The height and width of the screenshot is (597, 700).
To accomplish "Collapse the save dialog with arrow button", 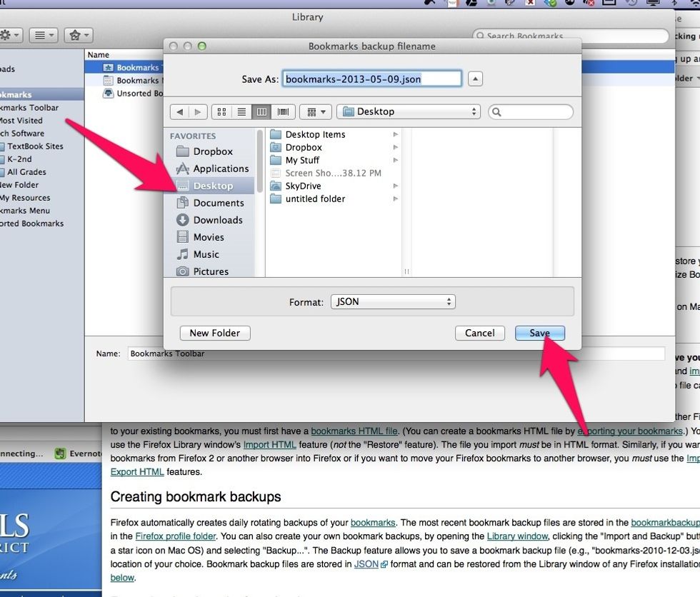I will point(476,79).
